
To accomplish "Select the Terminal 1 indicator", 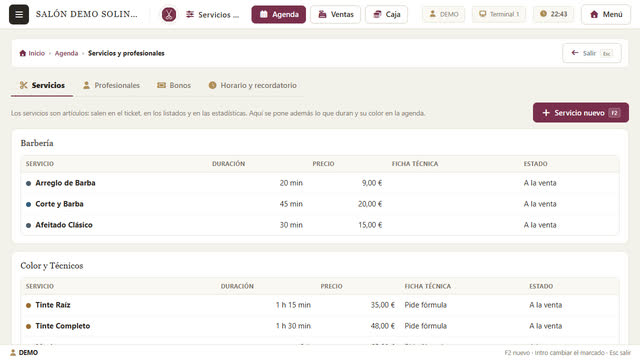I will (499, 14).
